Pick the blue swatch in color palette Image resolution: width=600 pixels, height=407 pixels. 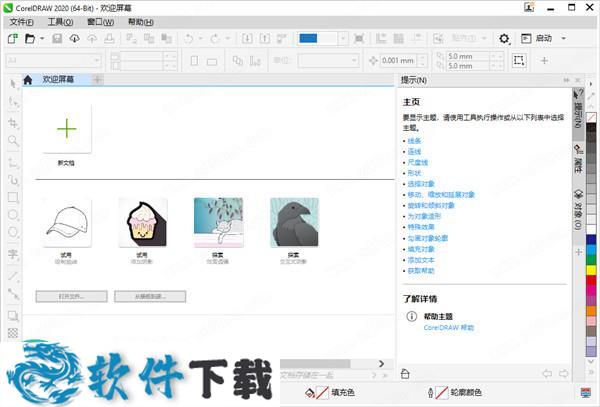[x=591, y=240]
